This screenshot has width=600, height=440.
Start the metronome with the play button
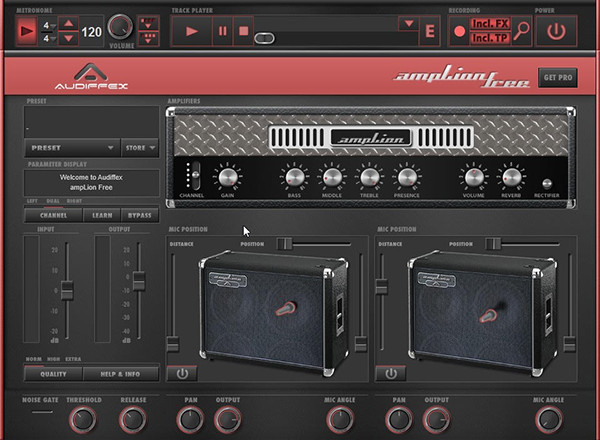26,31
